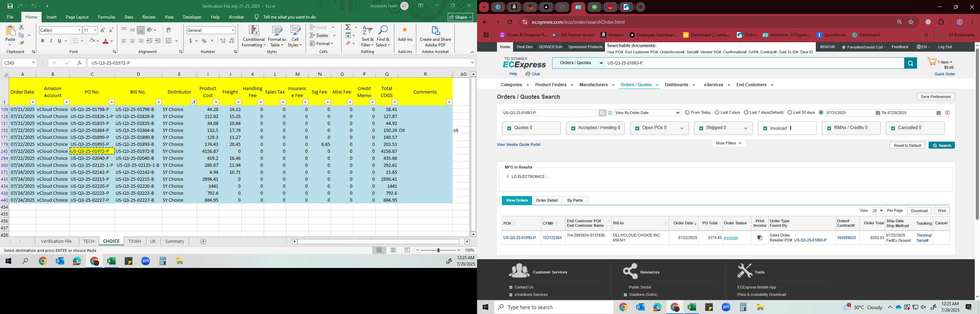This screenshot has height=314, width=980.
Task: Click the Excel zoom slider handle
Action: coord(438,250)
